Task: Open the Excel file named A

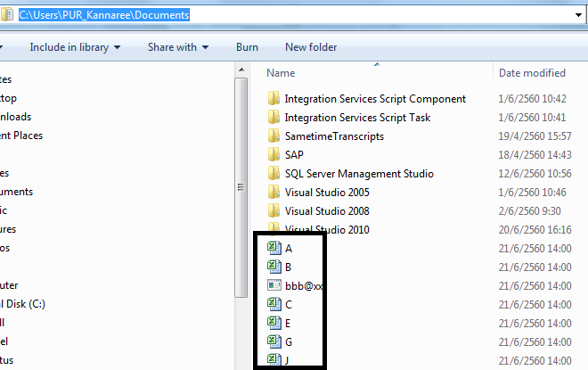Action: [289, 249]
